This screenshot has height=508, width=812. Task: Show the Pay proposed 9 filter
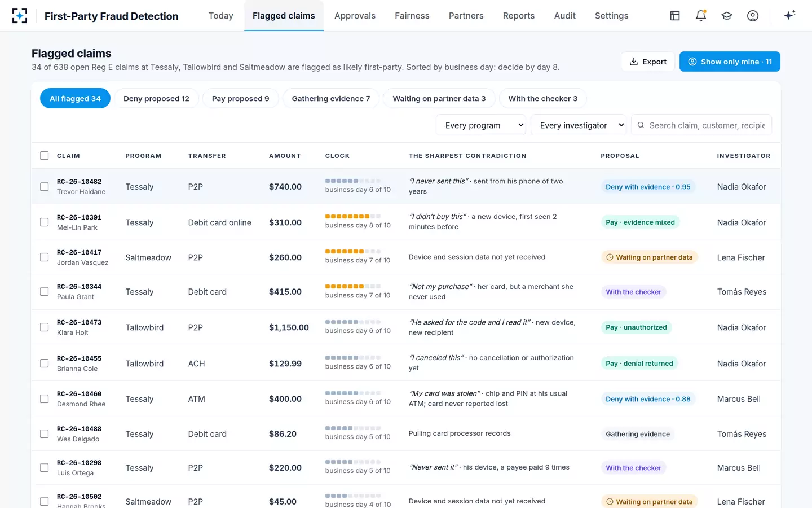(241, 99)
